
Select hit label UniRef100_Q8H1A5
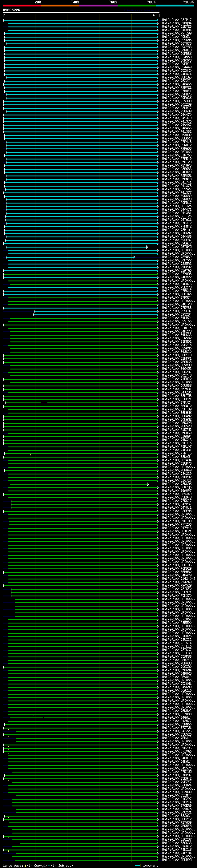click(x=176, y=78)
